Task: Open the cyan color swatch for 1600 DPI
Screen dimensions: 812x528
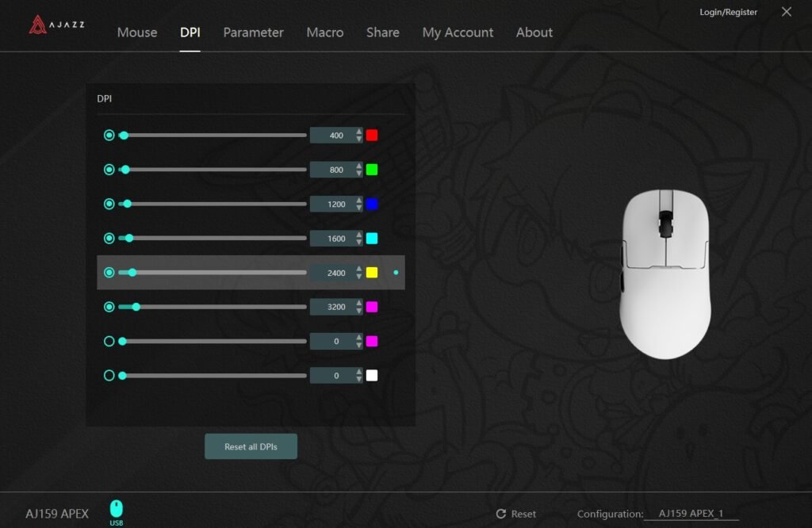Action: click(x=372, y=238)
